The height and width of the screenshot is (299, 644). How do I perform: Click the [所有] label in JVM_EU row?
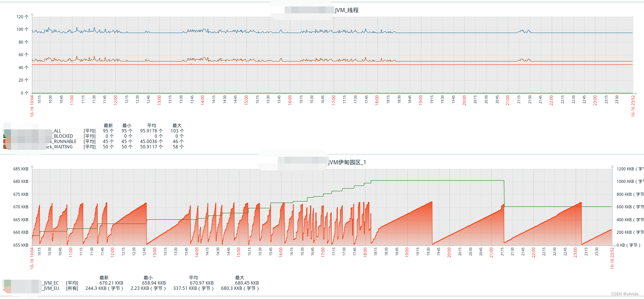click(72, 288)
